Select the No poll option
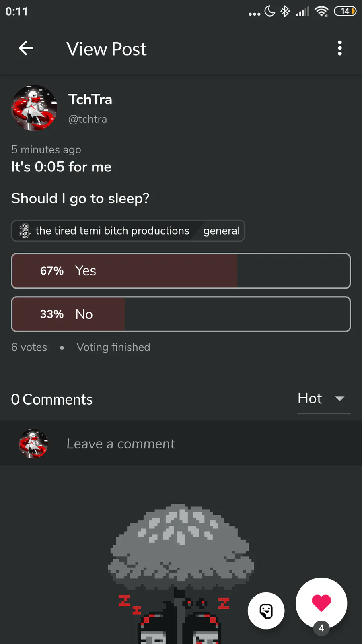Viewport: 362px width, 644px height. tap(181, 314)
